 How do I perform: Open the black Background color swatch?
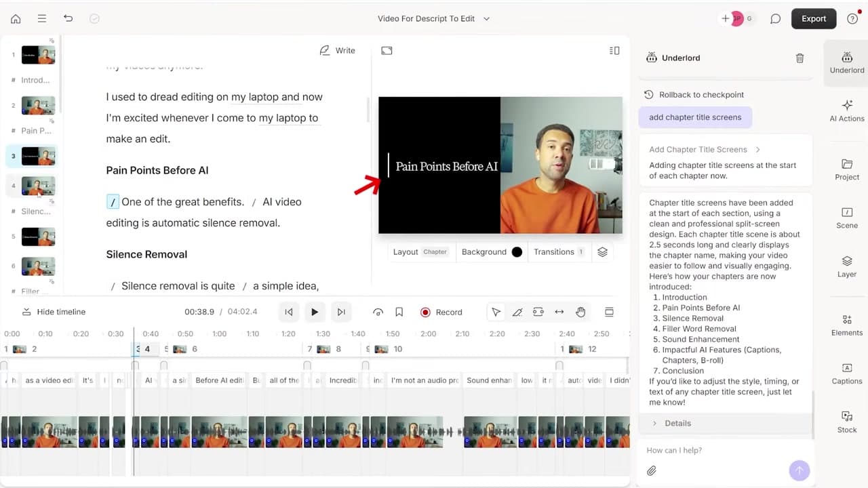click(x=517, y=252)
